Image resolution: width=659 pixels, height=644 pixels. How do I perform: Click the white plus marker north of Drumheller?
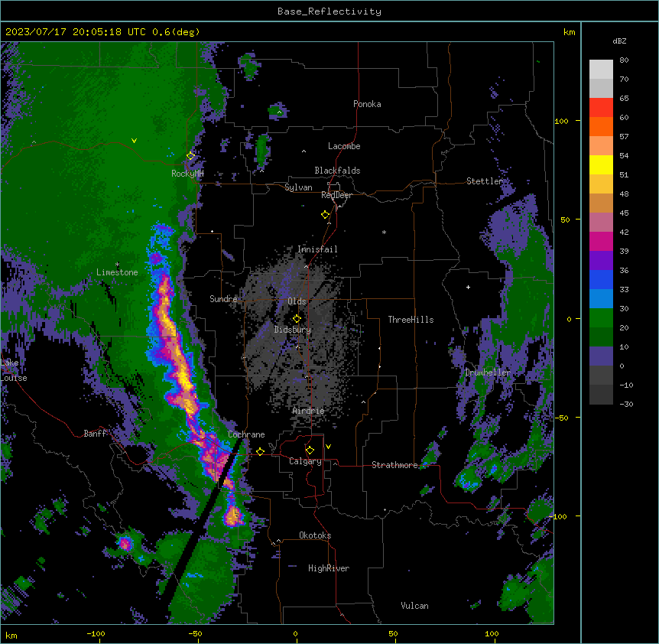[468, 287]
